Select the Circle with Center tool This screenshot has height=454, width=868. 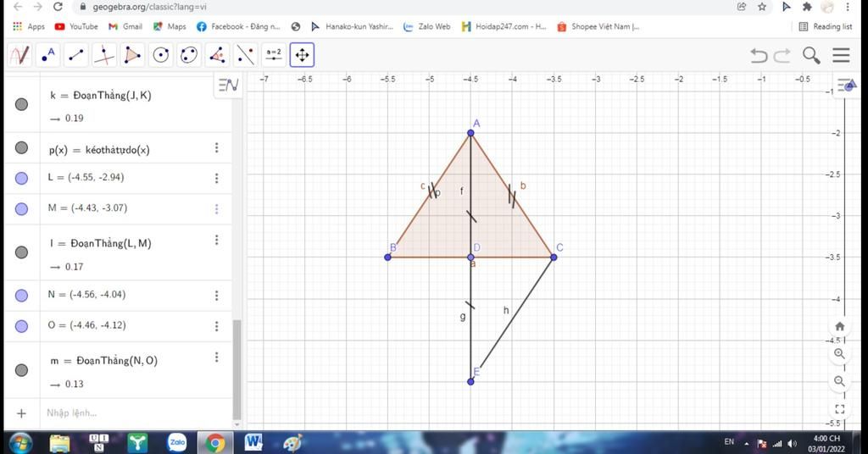[160, 55]
